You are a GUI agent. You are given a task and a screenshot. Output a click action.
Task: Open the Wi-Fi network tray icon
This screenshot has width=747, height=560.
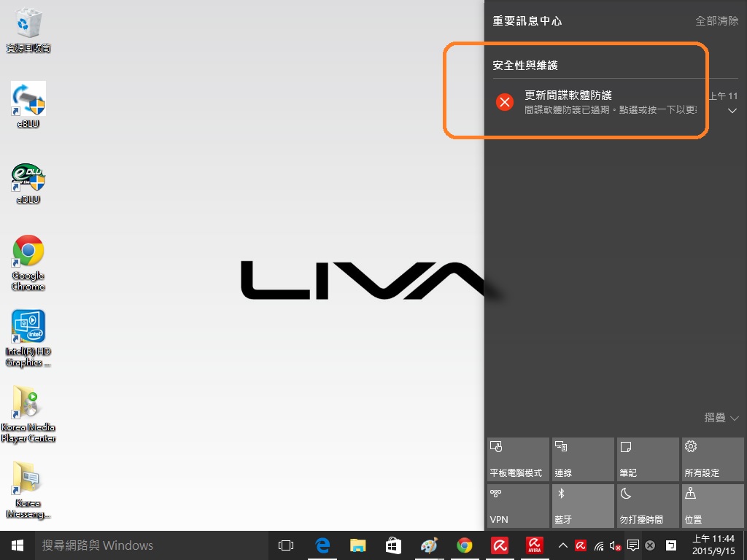[x=599, y=545]
